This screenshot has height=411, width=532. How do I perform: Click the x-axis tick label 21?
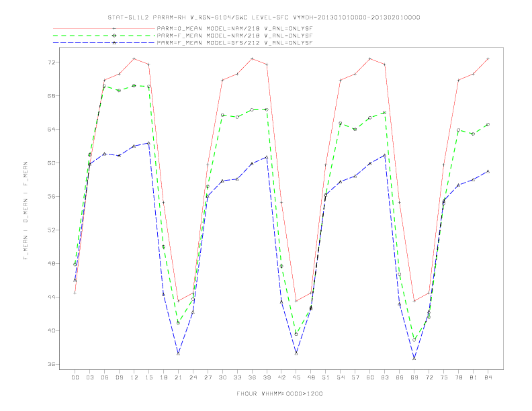(x=178, y=377)
